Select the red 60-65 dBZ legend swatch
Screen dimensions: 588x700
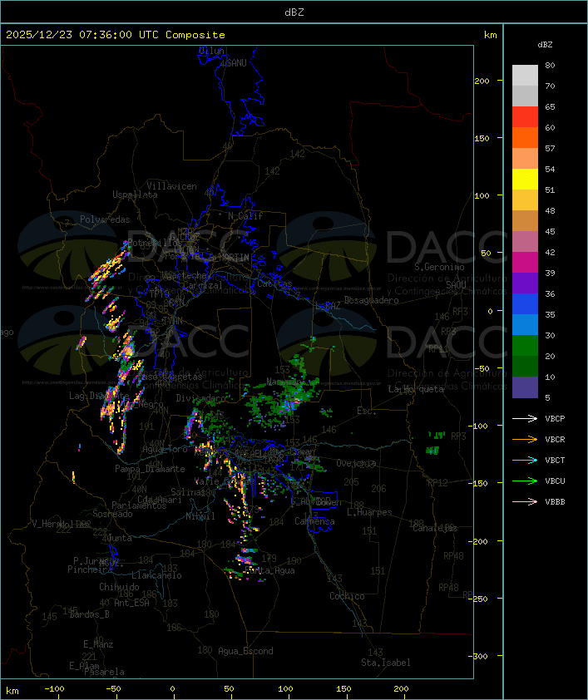525,117
